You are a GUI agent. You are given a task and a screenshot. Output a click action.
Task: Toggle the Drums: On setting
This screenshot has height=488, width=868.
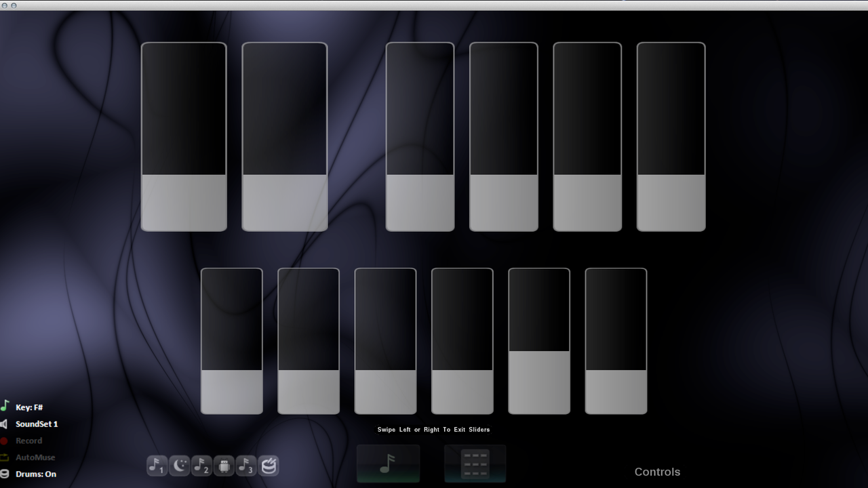coord(35,474)
